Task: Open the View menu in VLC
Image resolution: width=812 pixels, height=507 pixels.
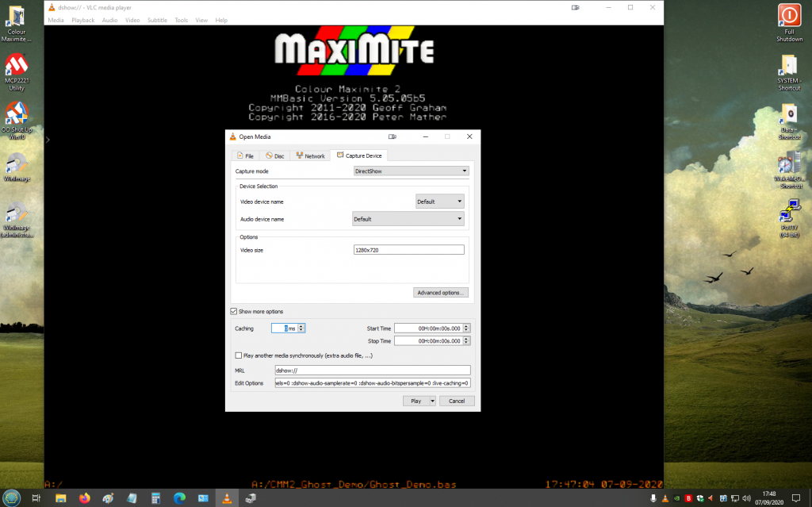Action: pyautogui.click(x=201, y=20)
